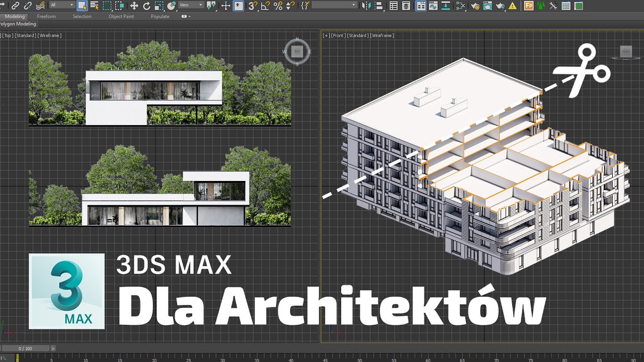Click the Align tool icon
This screenshot has height=362, width=644.
point(379,6)
